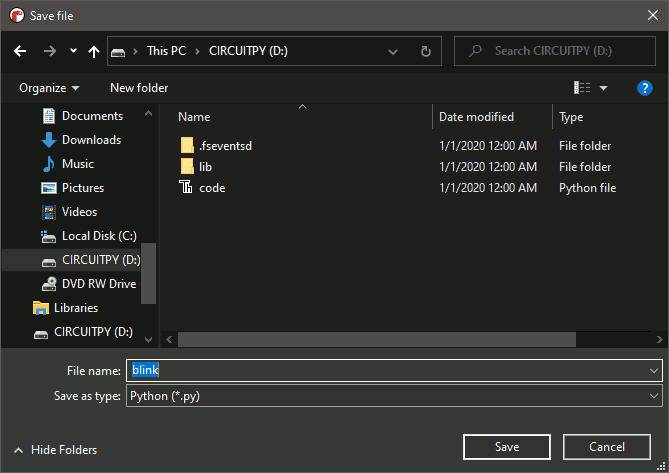Click the Search CIRCUITPY (D:) field
Image resolution: width=669 pixels, height=473 pixels.
click(x=555, y=51)
